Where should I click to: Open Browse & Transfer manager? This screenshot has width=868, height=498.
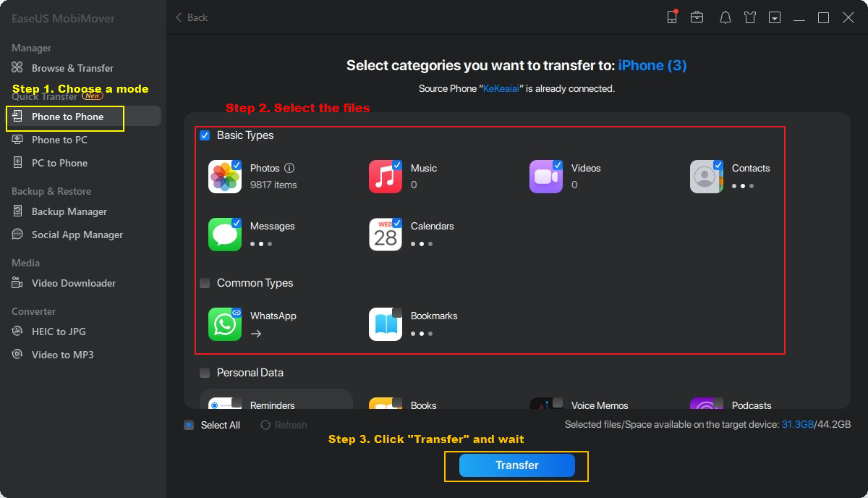(x=72, y=68)
